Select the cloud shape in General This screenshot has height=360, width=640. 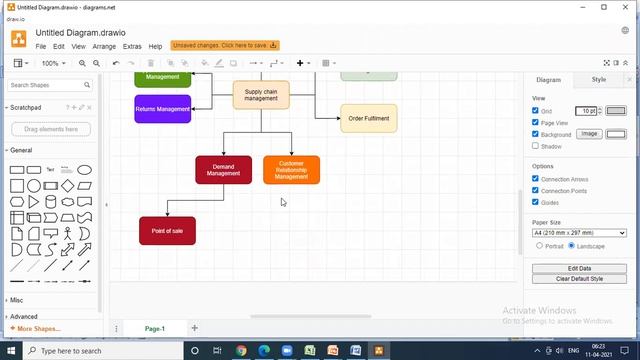click(x=68, y=202)
